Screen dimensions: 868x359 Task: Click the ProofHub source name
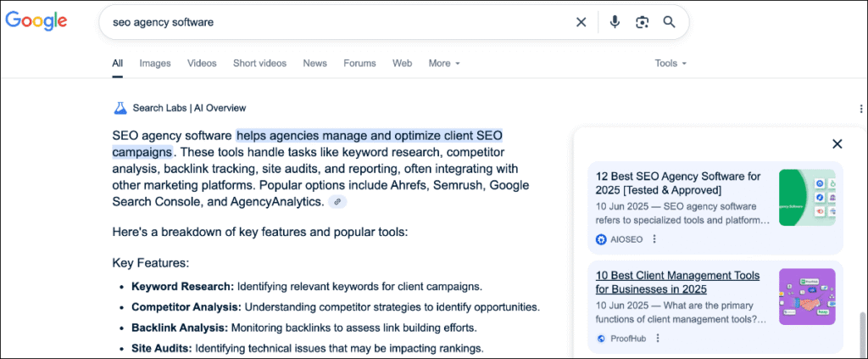[x=628, y=339]
